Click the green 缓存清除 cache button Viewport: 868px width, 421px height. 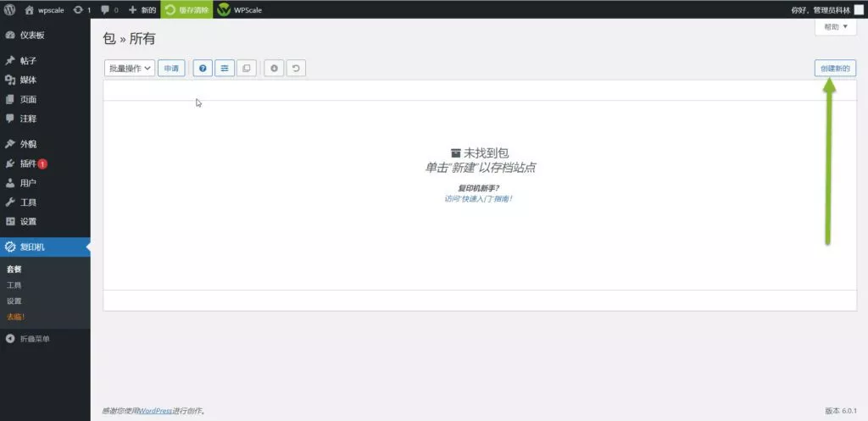186,10
